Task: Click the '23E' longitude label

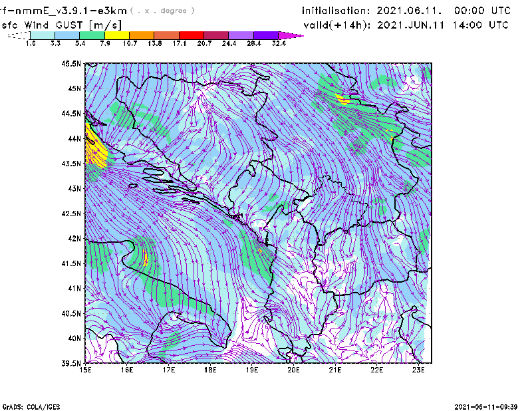Action: (418, 370)
